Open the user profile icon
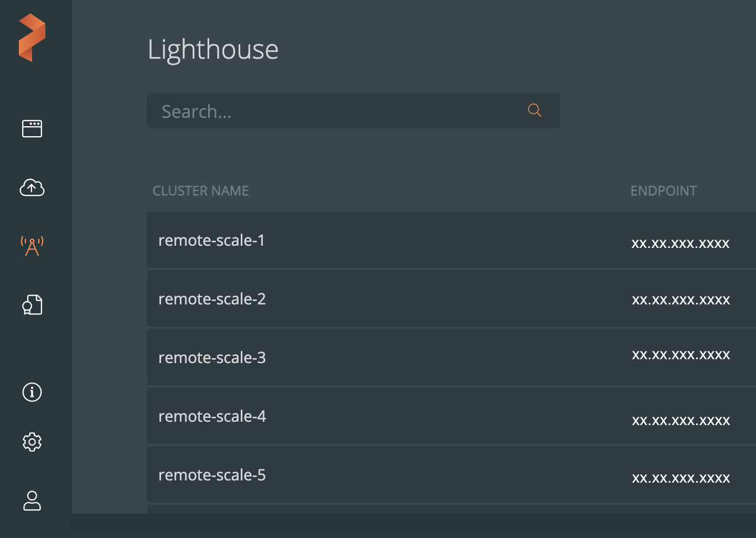This screenshot has height=538, width=756. [x=32, y=501]
